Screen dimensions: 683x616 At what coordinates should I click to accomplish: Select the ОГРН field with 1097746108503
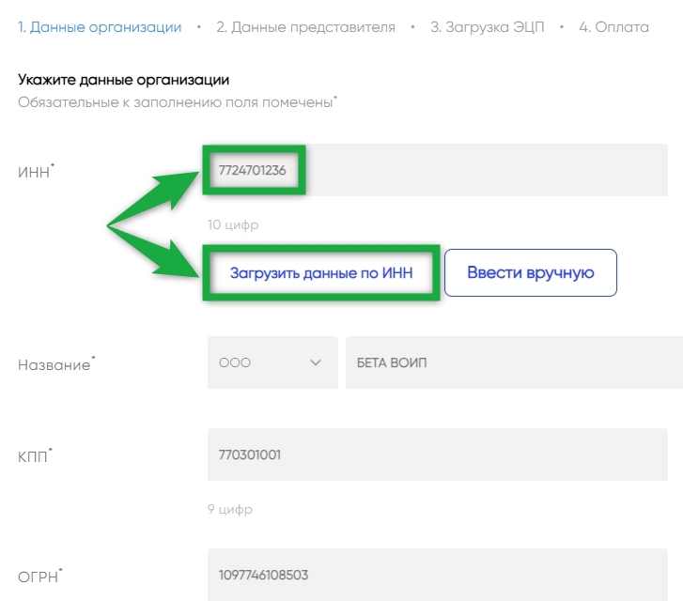pyautogui.click(x=438, y=575)
